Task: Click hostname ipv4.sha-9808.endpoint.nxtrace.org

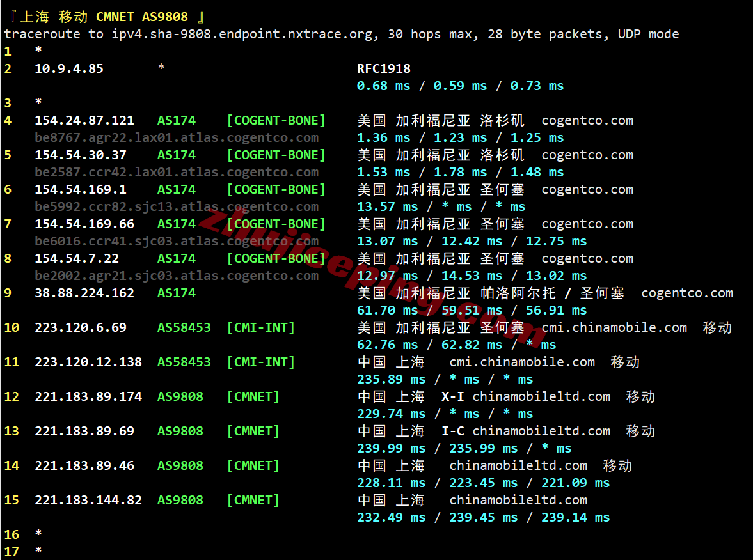Action: pos(242,34)
